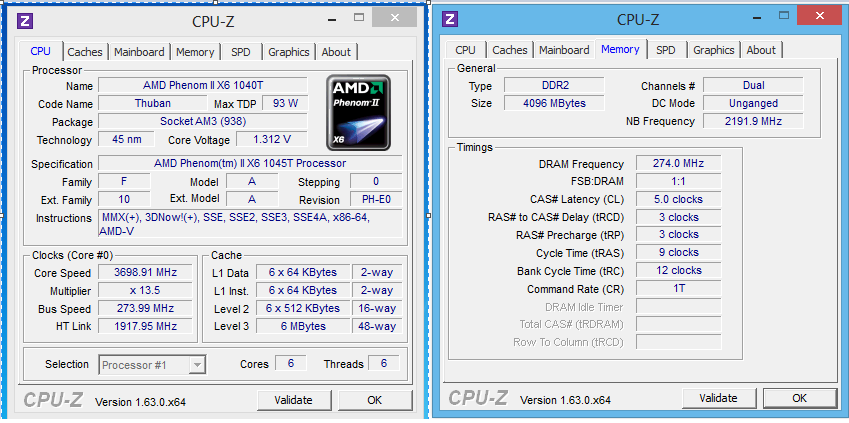Click the Cycle Time tRAS value 9 clocks

[679, 252]
